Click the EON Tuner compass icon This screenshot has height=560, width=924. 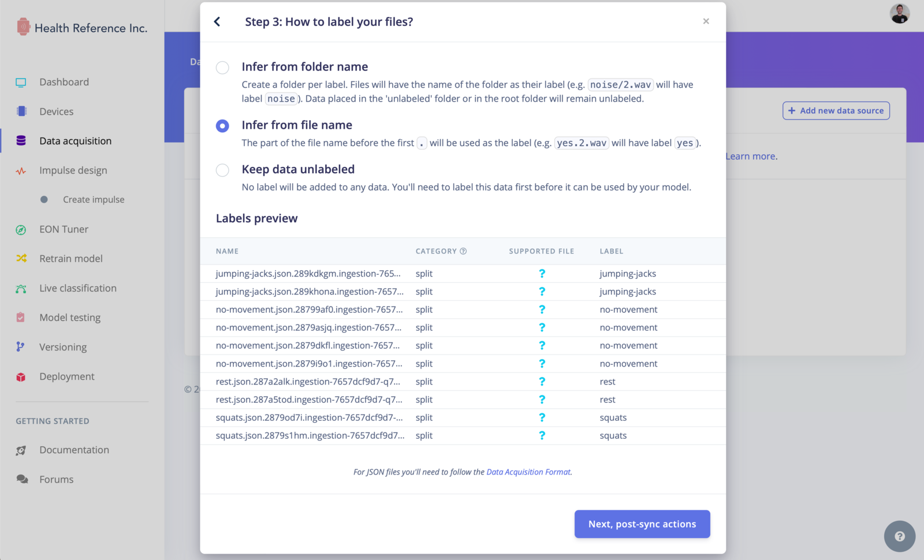click(21, 230)
